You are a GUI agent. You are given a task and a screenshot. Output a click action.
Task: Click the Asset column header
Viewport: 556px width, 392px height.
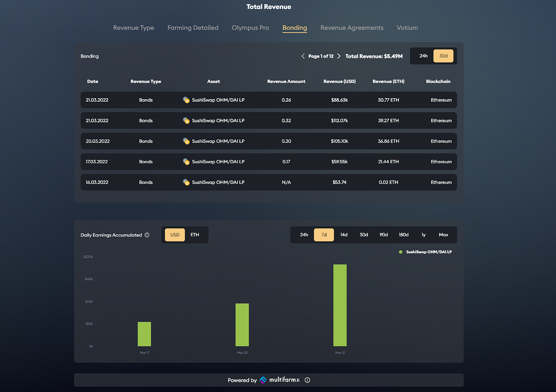click(213, 81)
